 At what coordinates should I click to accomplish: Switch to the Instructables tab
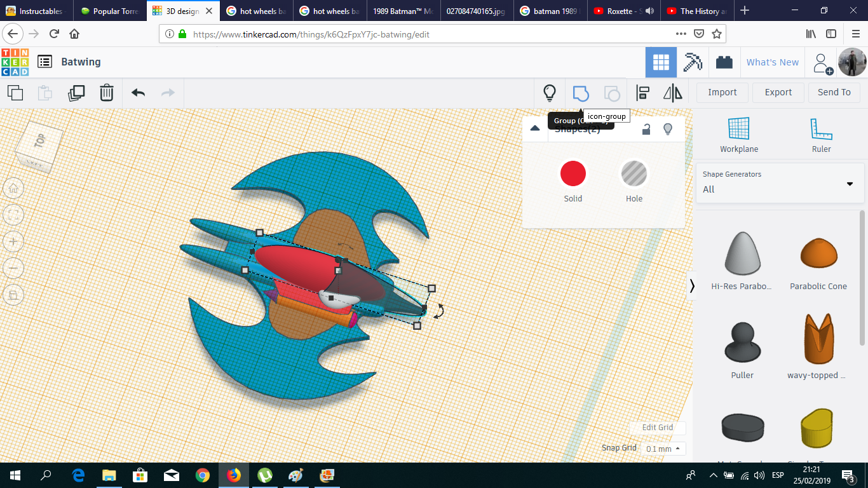pyautogui.click(x=36, y=11)
